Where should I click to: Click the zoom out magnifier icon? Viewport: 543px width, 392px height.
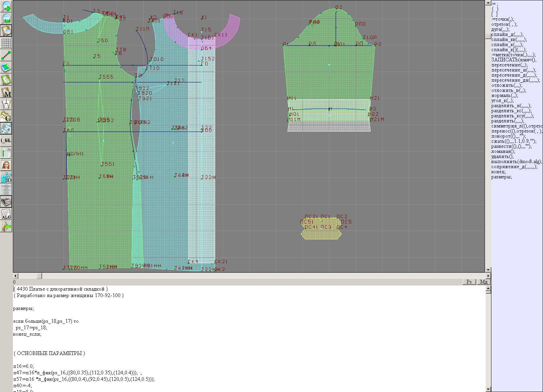point(6,18)
